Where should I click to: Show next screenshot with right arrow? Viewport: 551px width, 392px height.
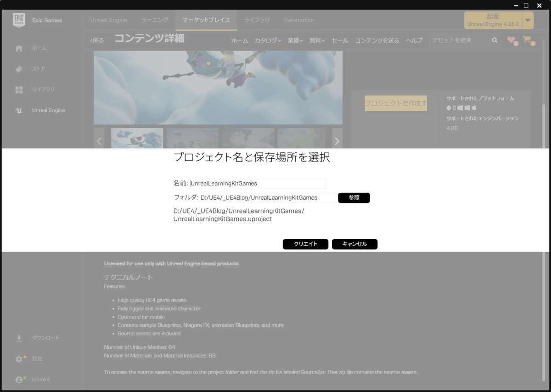337,141
